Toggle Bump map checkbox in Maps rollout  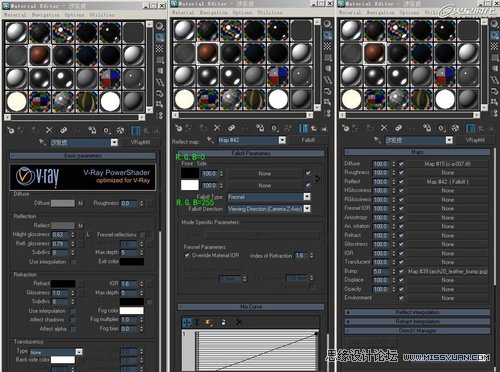tap(401, 271)
